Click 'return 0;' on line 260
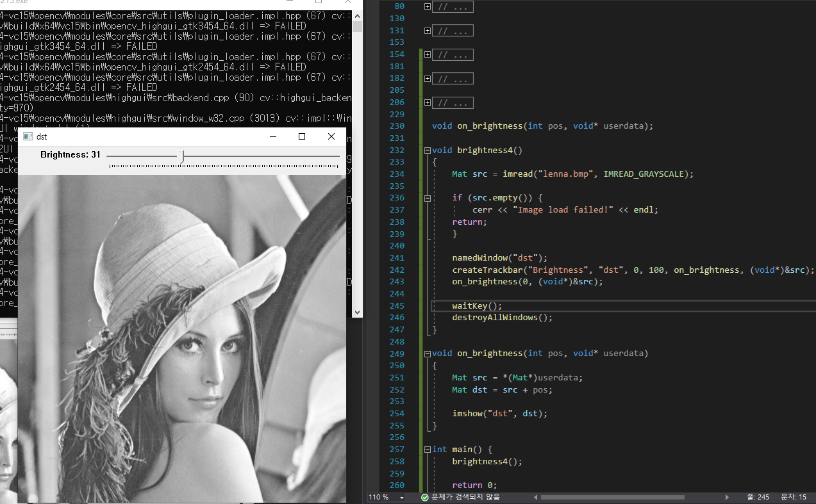 point(474,485)
